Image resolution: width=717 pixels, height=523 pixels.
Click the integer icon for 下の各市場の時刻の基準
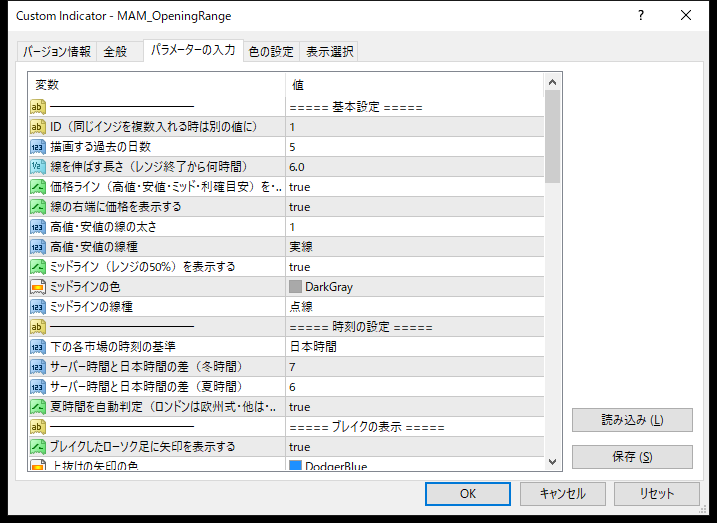tap(38, 347)
